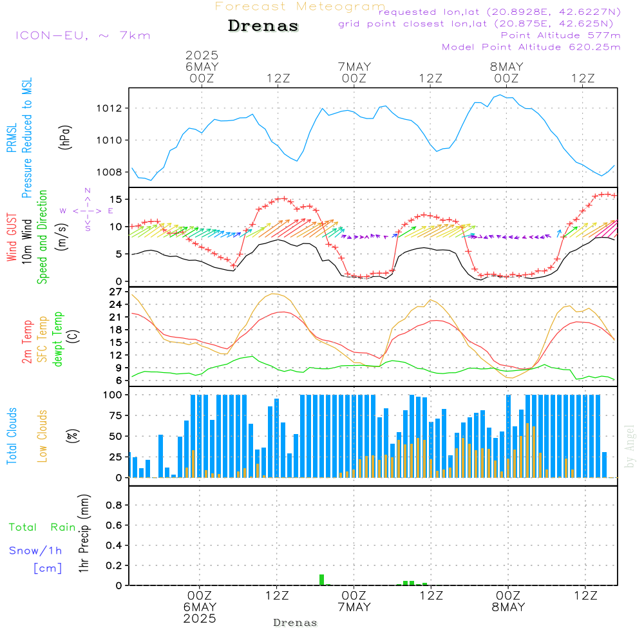
Task: Click the 'Pressure Reduced to MSL' label
Action: pos(26,138)
